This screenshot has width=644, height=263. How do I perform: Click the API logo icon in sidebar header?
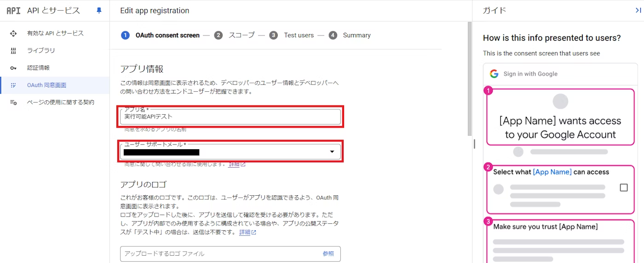[x=13, y=11]
